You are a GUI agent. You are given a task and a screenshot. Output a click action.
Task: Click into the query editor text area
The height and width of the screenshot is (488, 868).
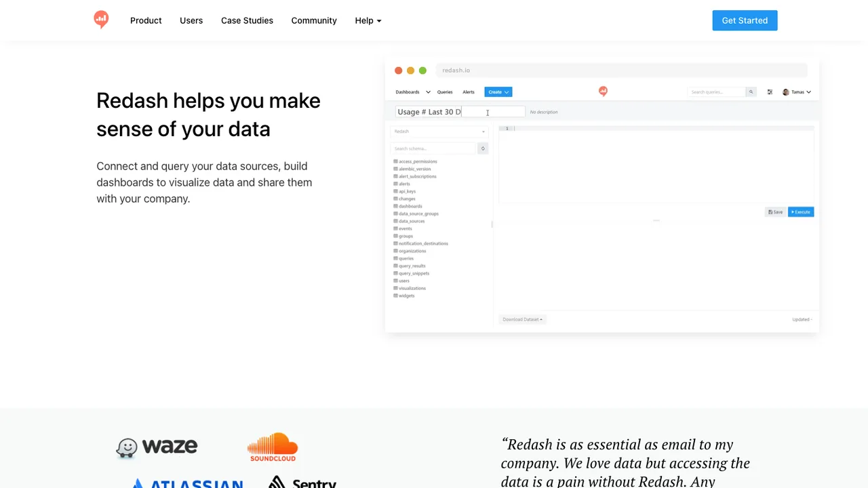point(656,165)
